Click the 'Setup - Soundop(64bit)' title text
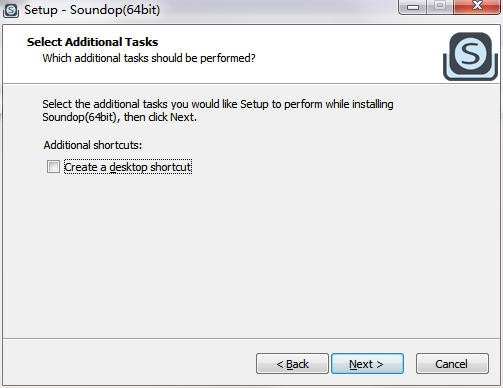This screenshot has width=503, height=388. coord(92,10)
